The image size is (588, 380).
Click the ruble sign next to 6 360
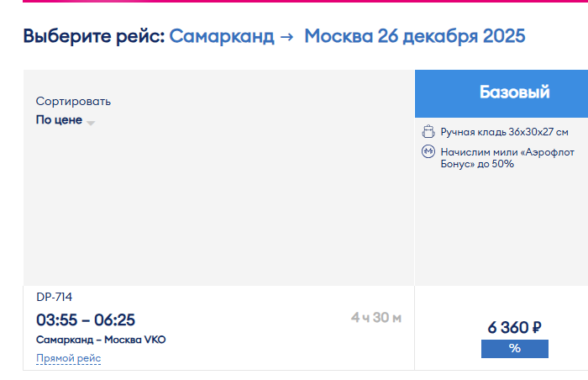tap(537, 327)
